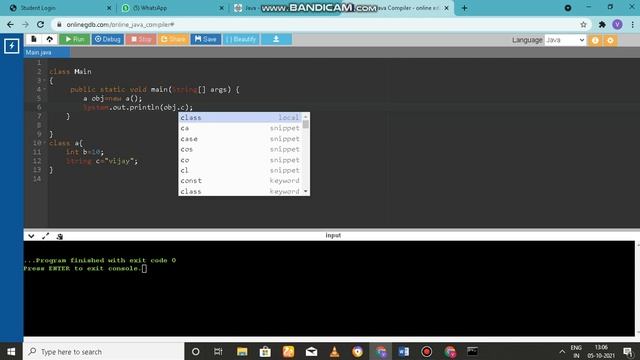Click autocomplete list scroll-up arrow
The height and width of the screenshot is (360, 640).
[306, 117]
